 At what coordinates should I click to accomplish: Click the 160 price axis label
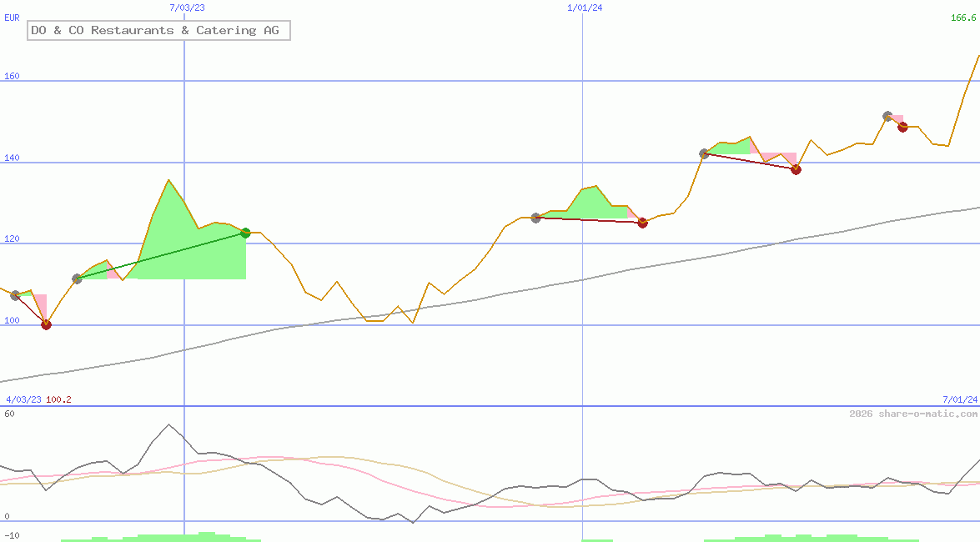click(x=12, y=77)
